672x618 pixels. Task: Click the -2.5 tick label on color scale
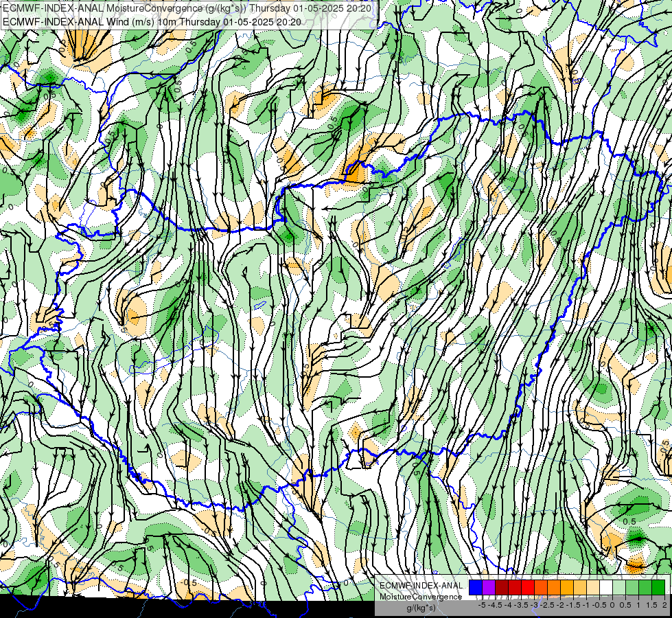pyautogui.click(x=547, y=605)
